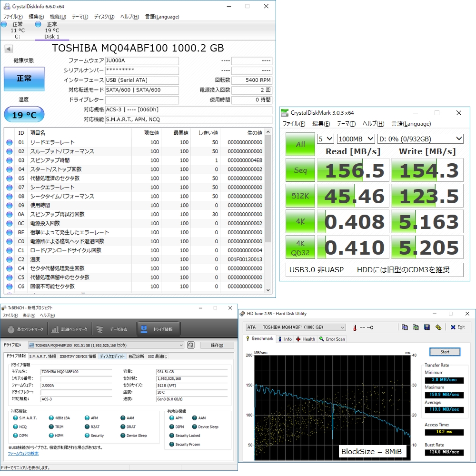Open TxBENCH 詳細ベンチマーク bar-chart toolbar item

[x=69, y=329]
